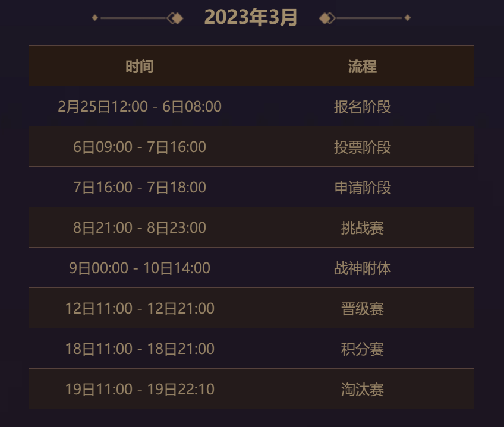Click the 报名阶段 cell
Image resolution: width=504 pixels, height=427 pixels.
(x=363, y=106)
